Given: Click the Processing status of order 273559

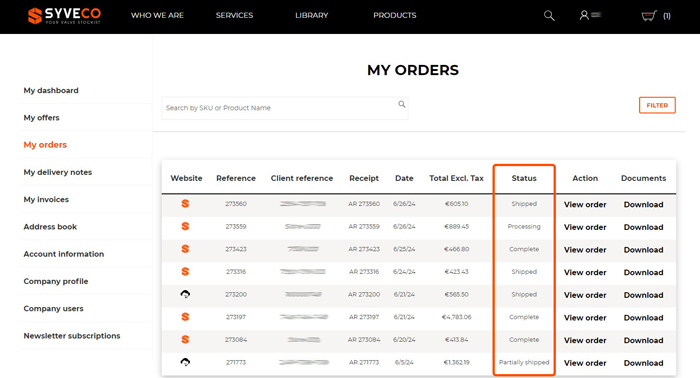Looking at the screenshot, I should pos(524,226).
